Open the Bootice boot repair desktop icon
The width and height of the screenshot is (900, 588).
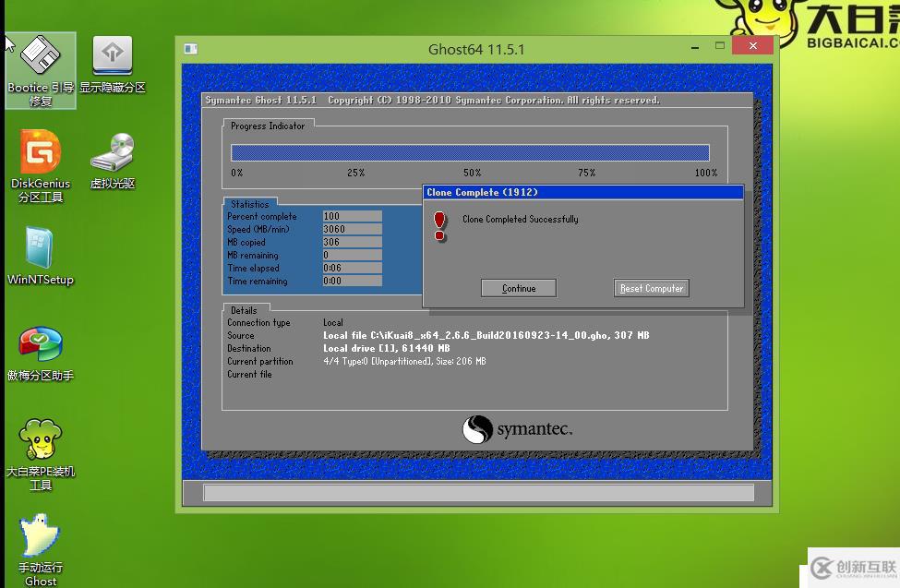(41, 71)
